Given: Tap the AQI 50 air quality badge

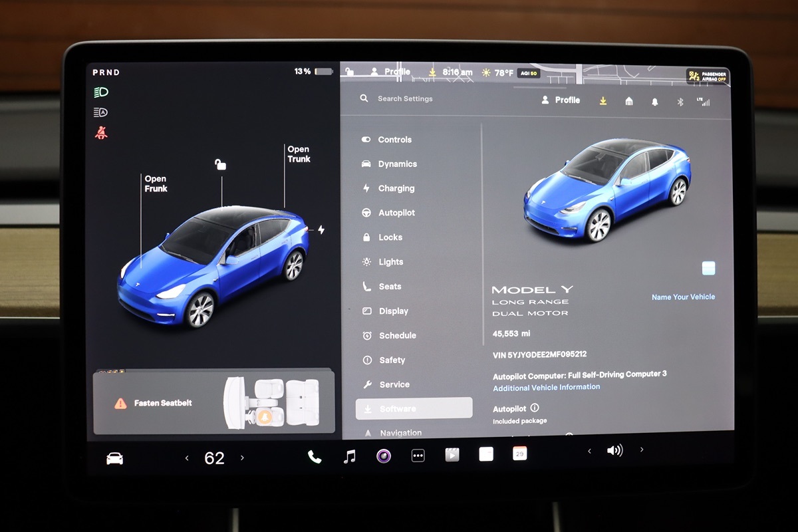Looking at the screenshot, I should pos(529,73).
